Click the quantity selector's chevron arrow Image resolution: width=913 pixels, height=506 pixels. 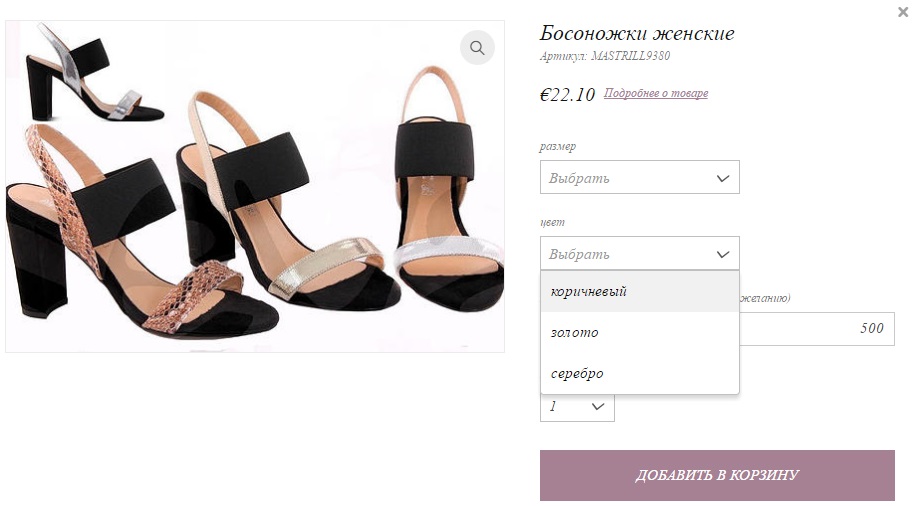[598, 406]
